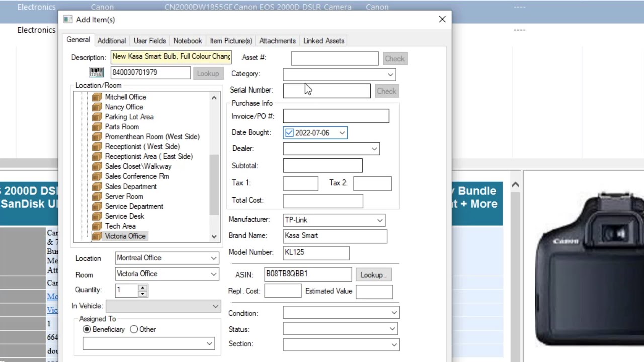Click the Lookup button next to barcode
The height and width of the screenshot is (362, 644).
tap(208, 73)
